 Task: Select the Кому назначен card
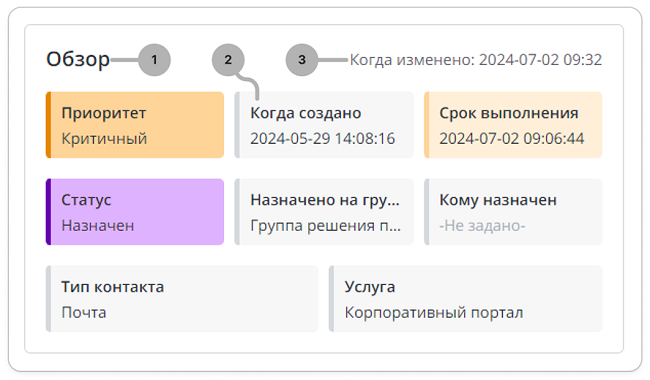click(x=513, y=212)
